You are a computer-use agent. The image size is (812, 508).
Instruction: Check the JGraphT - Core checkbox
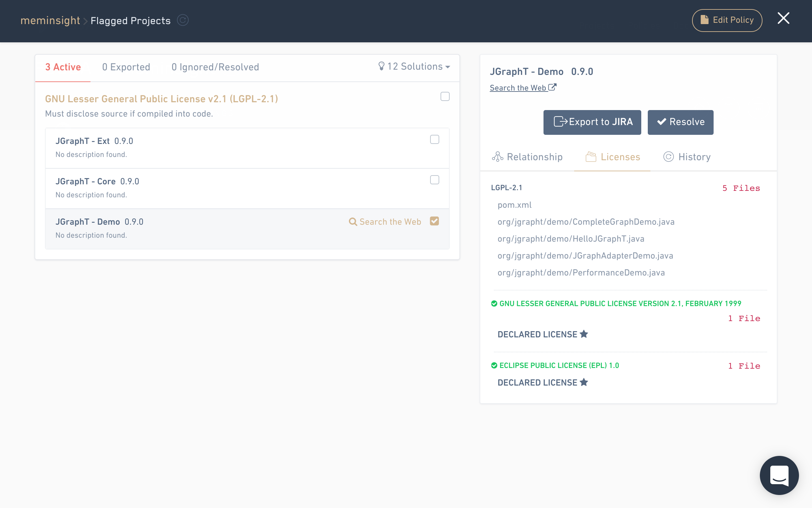[435, 180]
